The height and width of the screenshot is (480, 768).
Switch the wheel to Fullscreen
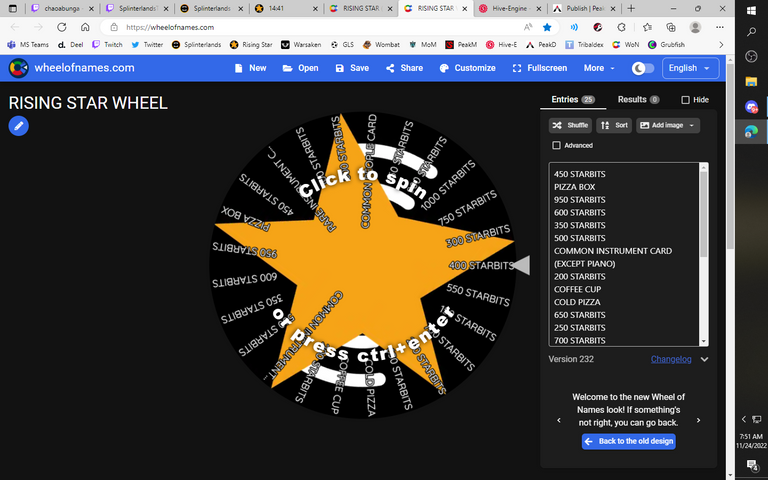[x=540, y=68]
